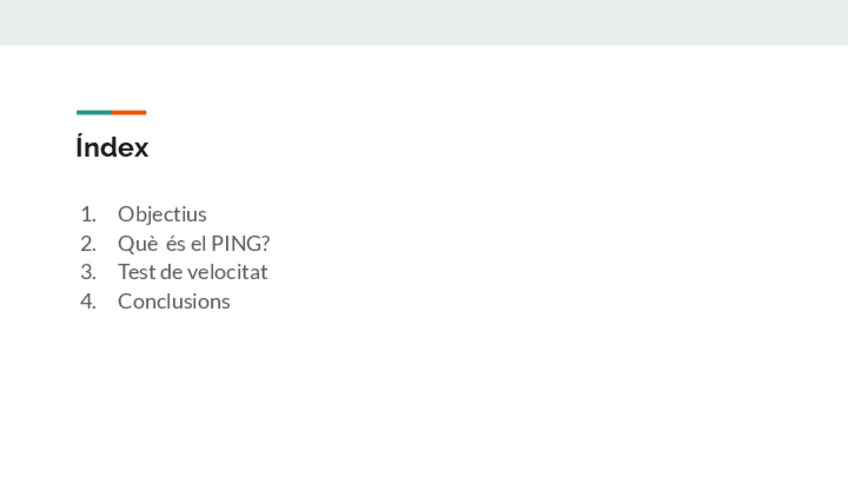Click the "Índex" slide title

112,148
